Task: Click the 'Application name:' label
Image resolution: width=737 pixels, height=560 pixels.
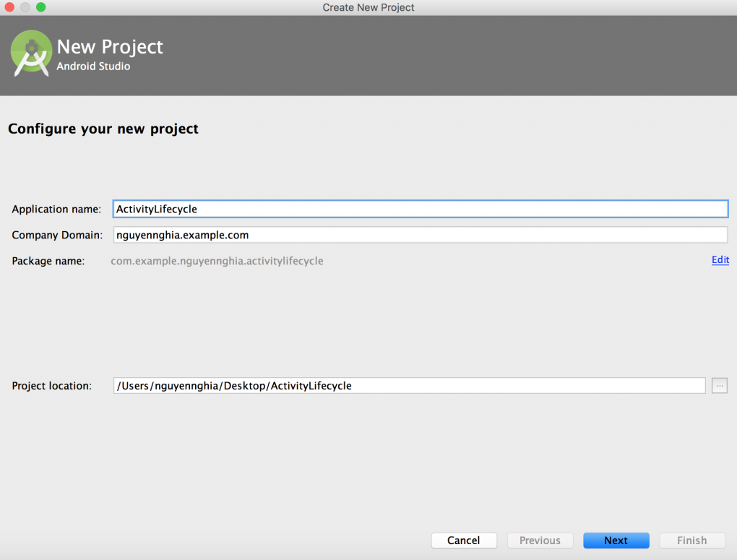Action: (56, 210)
